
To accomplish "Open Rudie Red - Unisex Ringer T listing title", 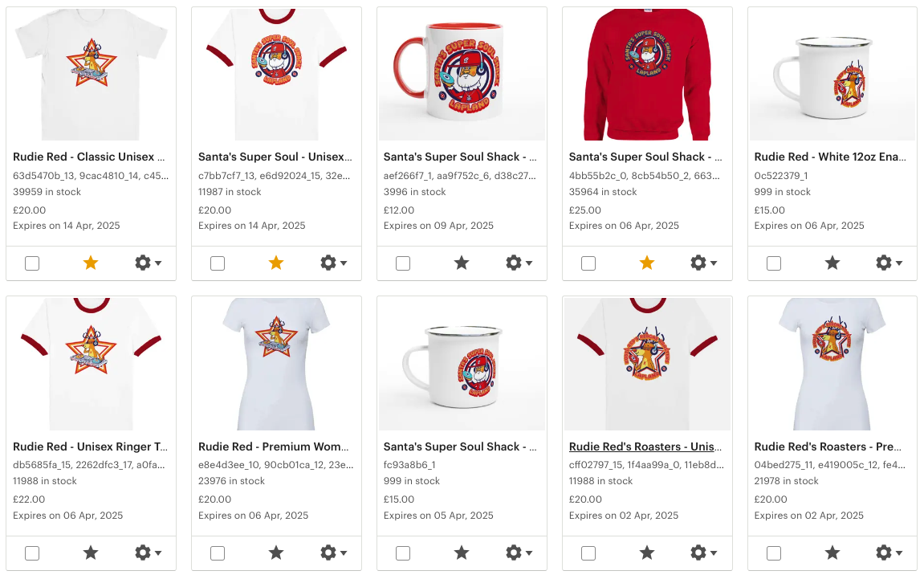I will pos(90,446).
